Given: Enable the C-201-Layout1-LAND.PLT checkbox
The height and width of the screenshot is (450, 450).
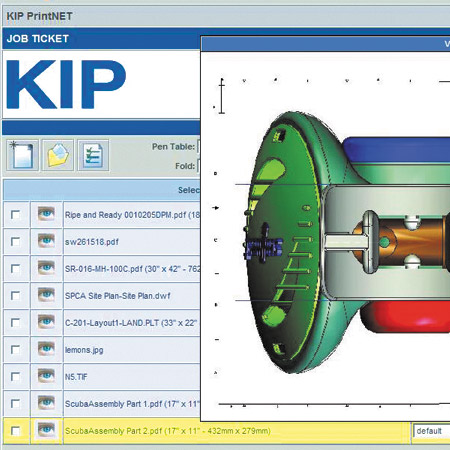Looking at the screenshot, I should pos(15,323).
